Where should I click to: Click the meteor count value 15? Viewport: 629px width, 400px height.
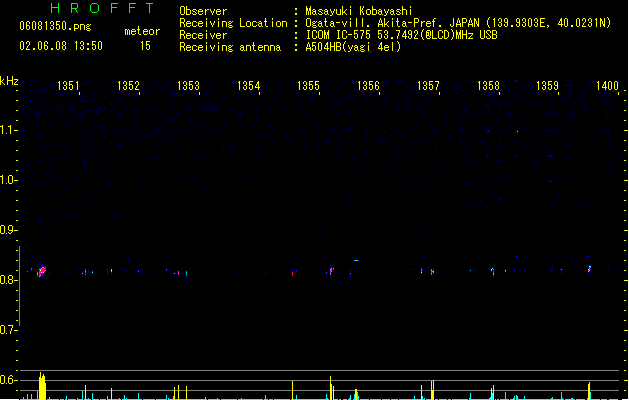[x=145, y=46]
